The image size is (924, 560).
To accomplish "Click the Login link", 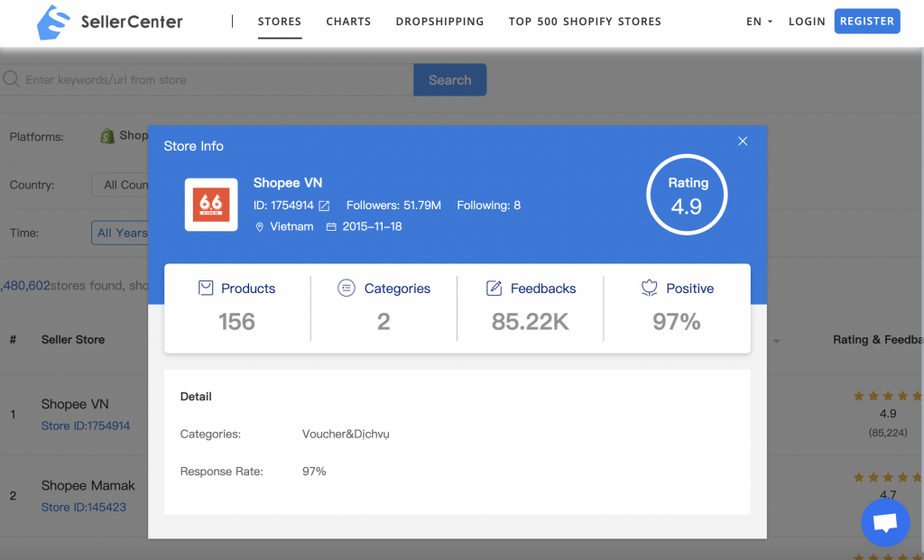I will pos(807,22).
